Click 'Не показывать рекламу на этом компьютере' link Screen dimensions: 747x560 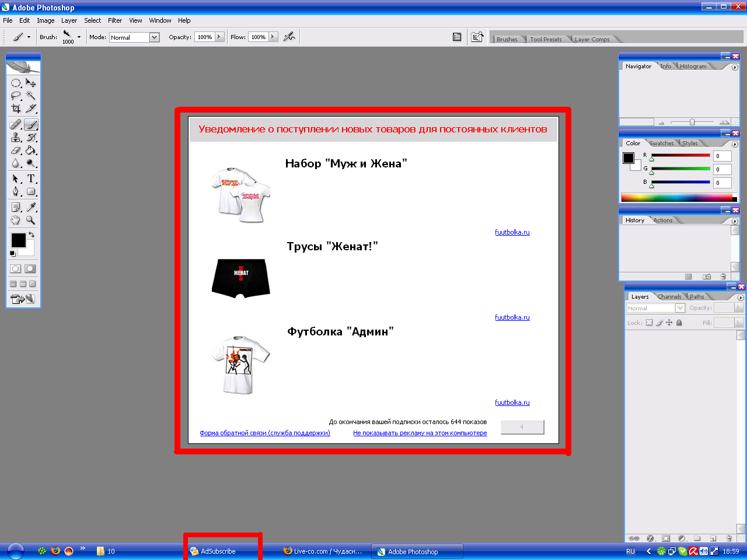coord(420,433)
